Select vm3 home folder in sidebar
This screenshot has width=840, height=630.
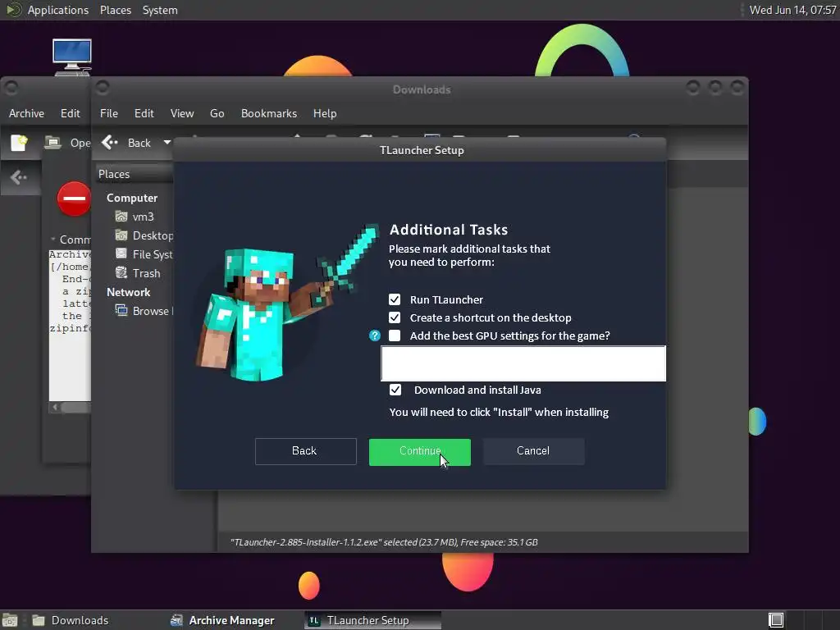pyautogui.click(x=143, y=217)
